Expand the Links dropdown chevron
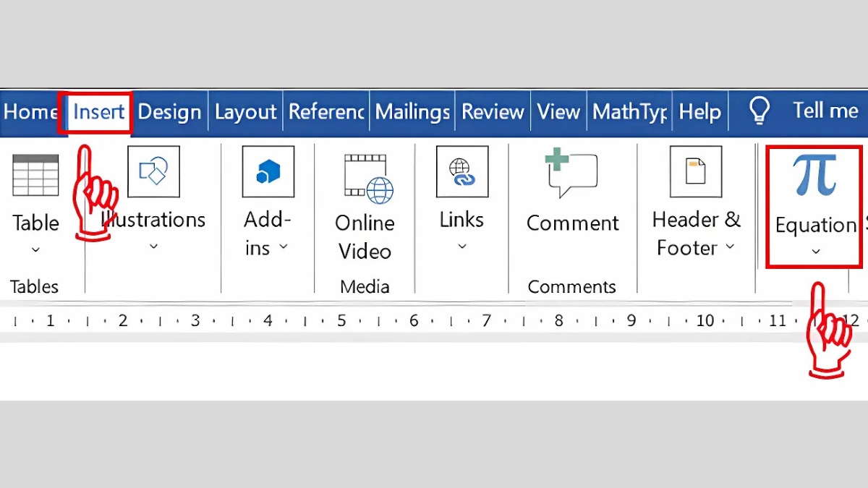 click(461, 247)
